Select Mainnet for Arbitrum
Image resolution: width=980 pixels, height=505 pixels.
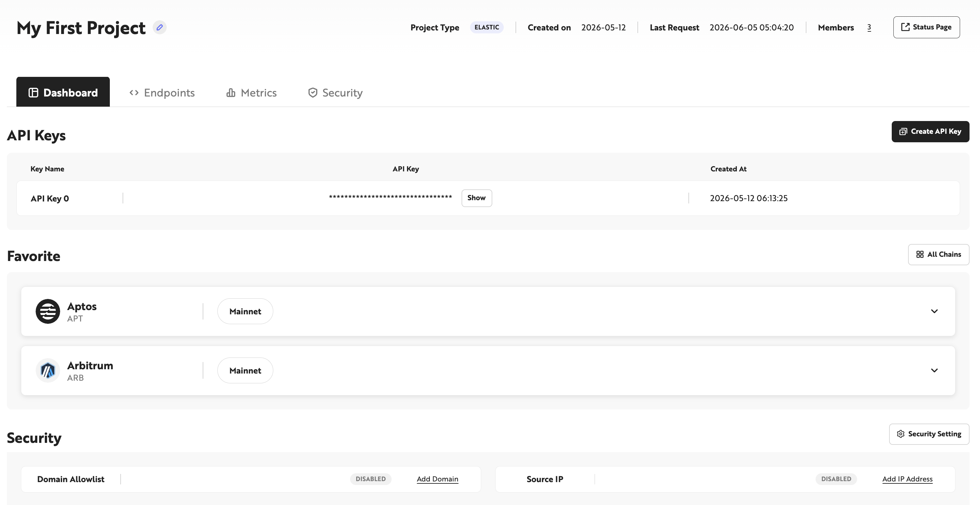245,370
